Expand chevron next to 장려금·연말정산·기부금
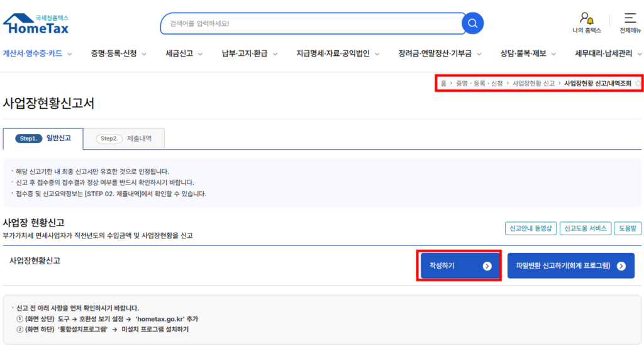Screen dimensions: 644x346 pos(479,54)
